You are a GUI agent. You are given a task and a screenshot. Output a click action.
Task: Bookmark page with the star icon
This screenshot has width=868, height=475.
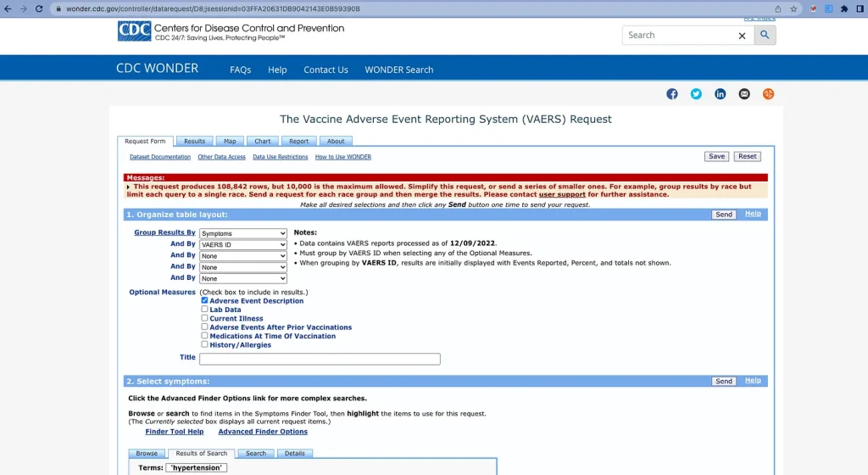pyautogui.click(x=793, y=8)
